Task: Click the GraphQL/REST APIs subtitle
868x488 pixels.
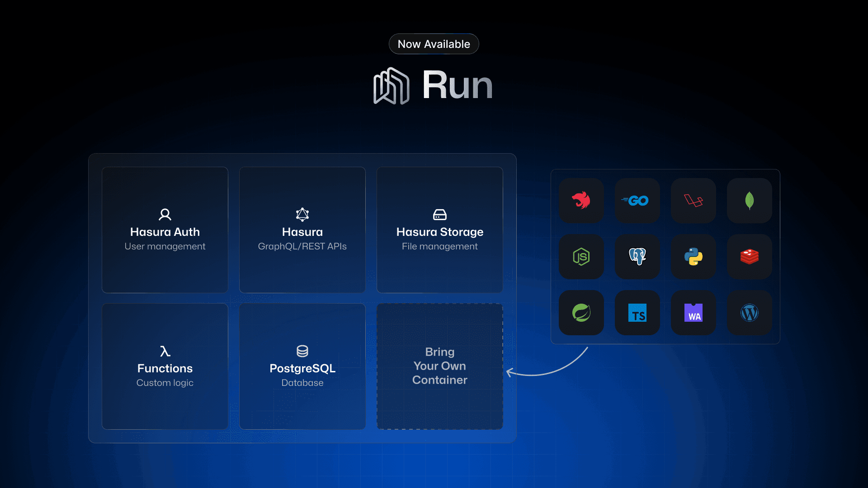Action: click(x=302, y=246)
